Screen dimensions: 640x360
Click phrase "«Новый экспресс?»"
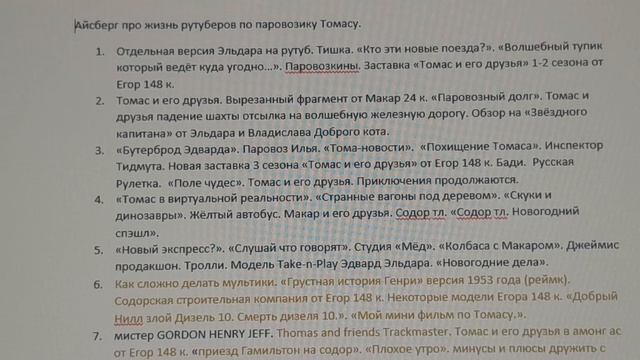(170, 249)
